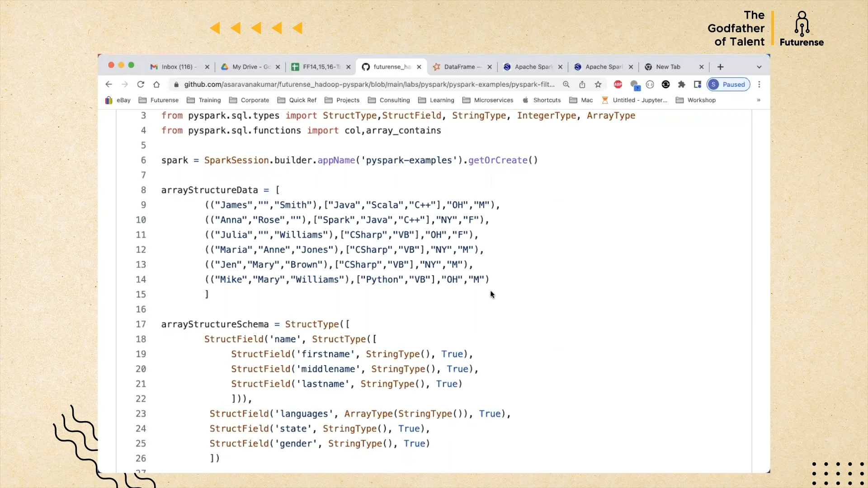Open the Workshop bookmarks folder
The width and height of the screenshot is (868, 488).
pos(696,100)
